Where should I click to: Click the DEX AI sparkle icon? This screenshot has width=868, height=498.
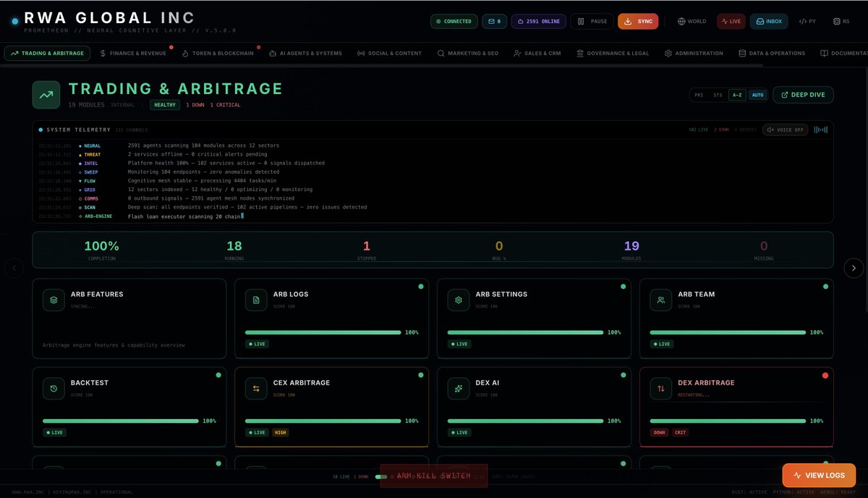(x=459, y=388)
